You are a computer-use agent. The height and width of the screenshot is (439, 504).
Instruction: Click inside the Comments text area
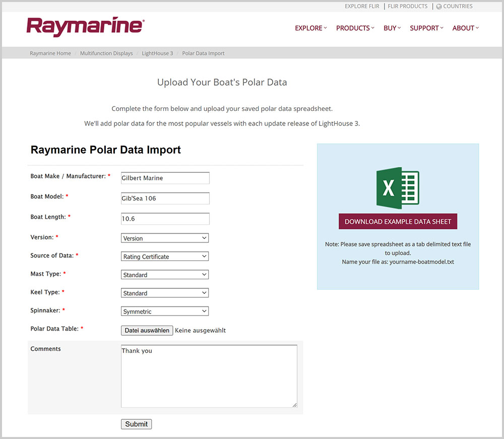point(209,376)
